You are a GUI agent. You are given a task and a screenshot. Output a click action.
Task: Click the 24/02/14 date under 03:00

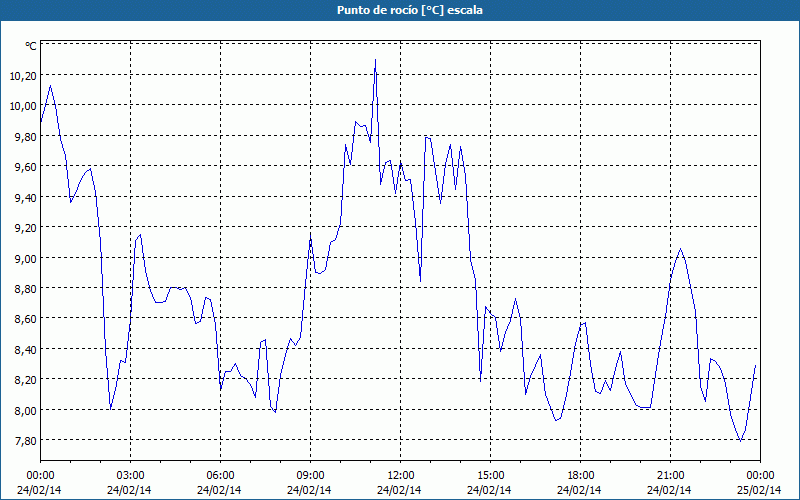[129, 490]
